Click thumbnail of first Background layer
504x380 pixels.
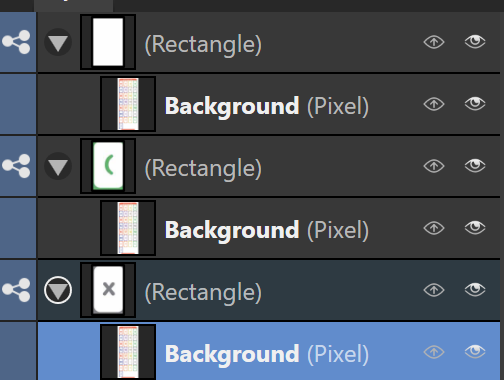click(x=128, y=104)
